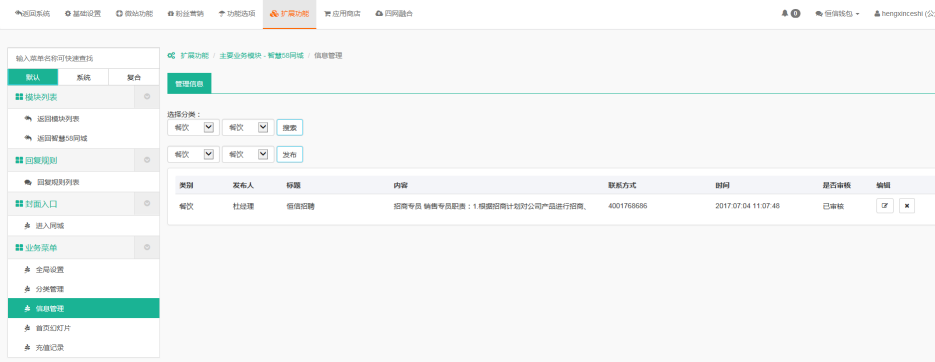Switch to the 复合 sidebar tab
This screenshot has width=935, height=362.
tap(134, 78)
